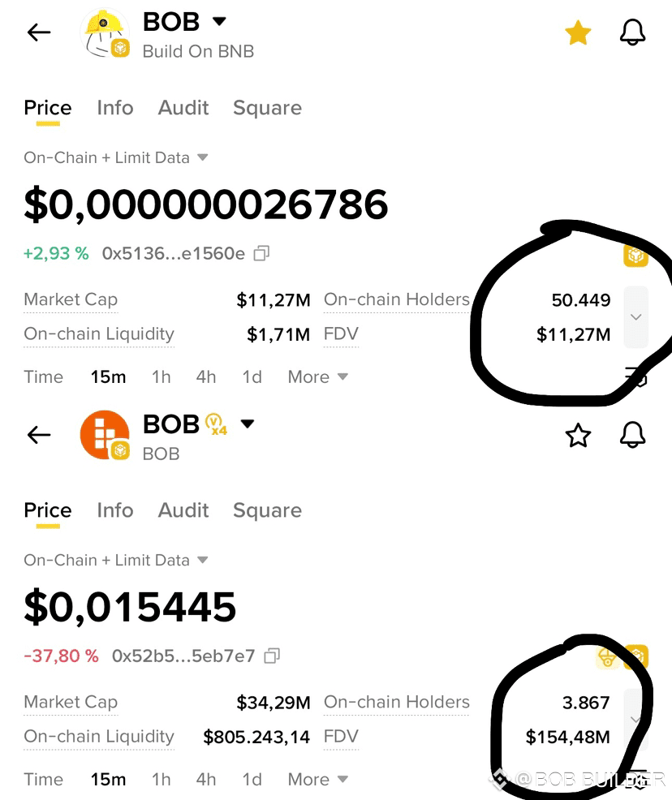The image size is (672, 800).
Task: Switch to Square tab in lower panel
Action: tap(267, 510)
